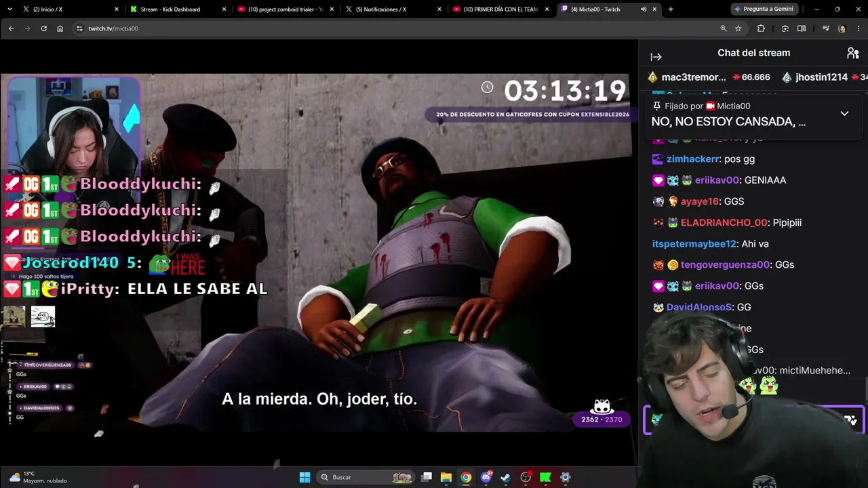Switch to project zomboid trailer YouTube tab
This screenshot has width=868, height=488.
coord(287,9)
